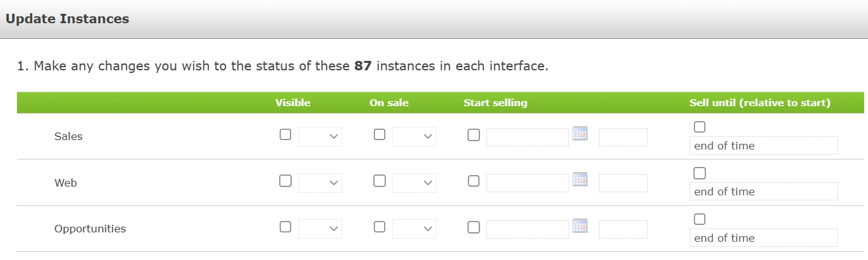The width and height of the screenshot is (868, 260).
Task: Open calendar picker for Opportunities start selling
Action: pos(580,226)
